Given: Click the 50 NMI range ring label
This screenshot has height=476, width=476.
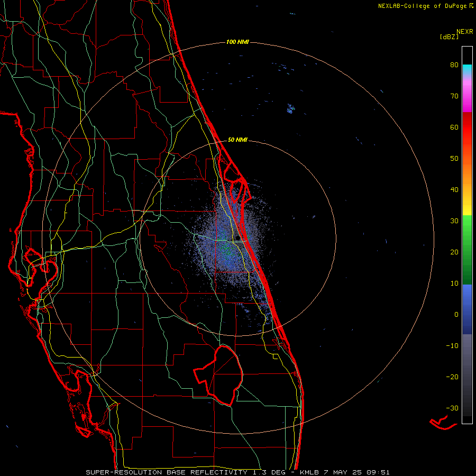Looking at the screenshot, I should (x=237, y=140).
